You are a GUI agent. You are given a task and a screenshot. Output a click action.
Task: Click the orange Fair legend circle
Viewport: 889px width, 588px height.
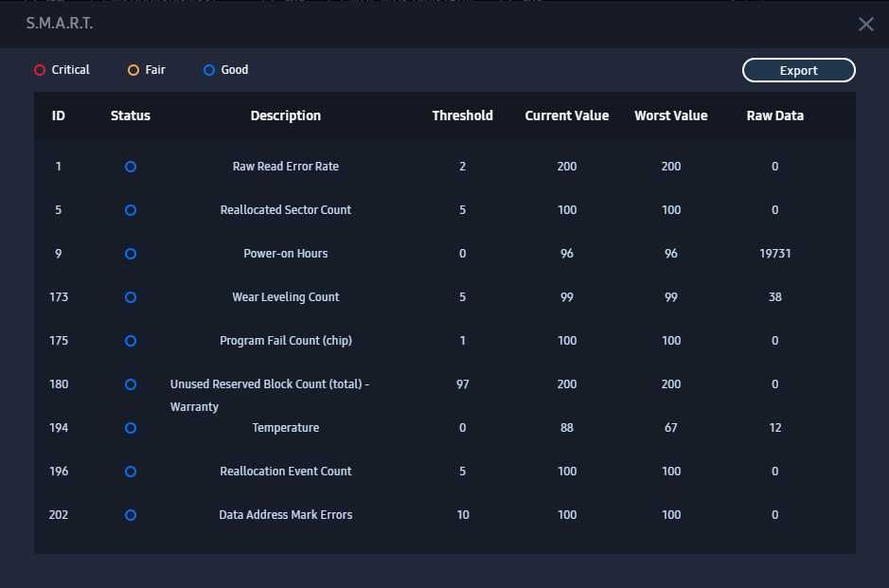[133, 70]
